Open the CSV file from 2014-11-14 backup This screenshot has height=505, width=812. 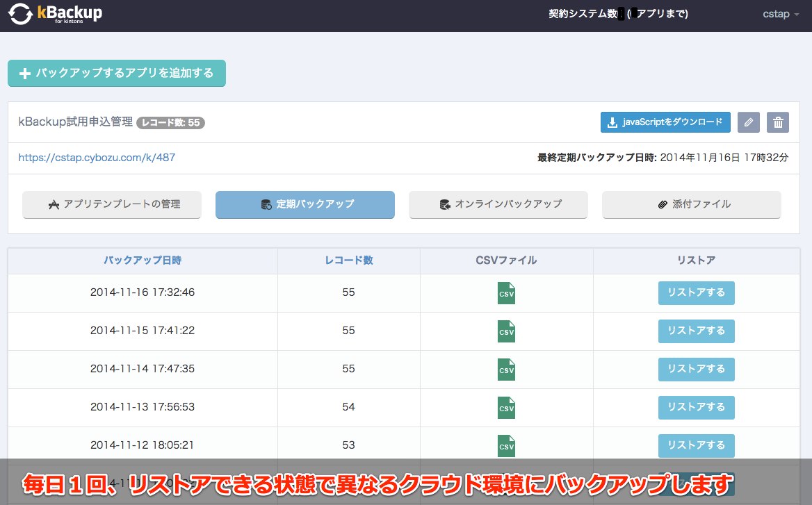pos(505,369)
